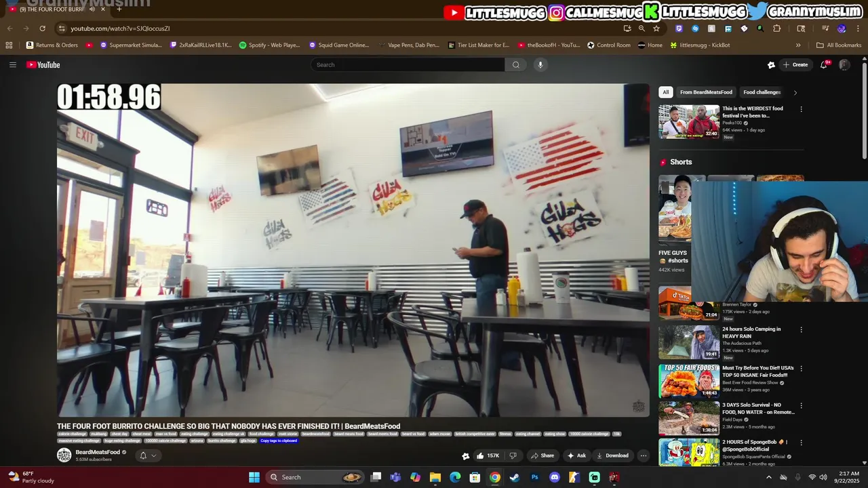Viewport: 868px width, 488px height.
Task: Open Windows Start menu
Action: pos(254,477)
